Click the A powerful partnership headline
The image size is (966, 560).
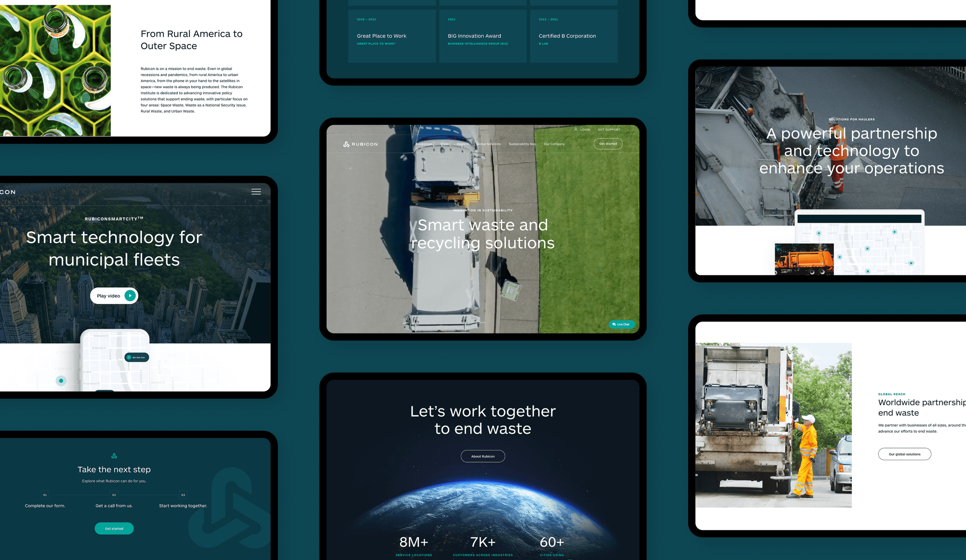click(852, 151)
